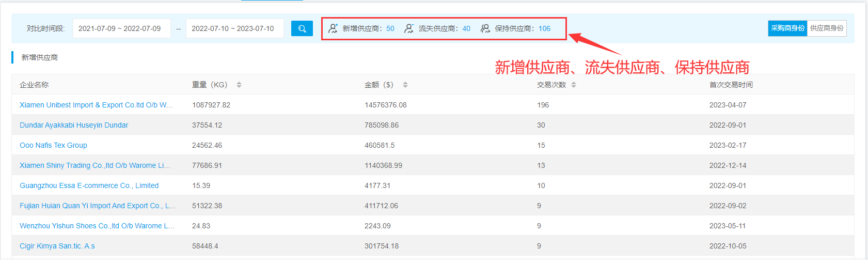
Task: Open Ooo Nafis Tex Group link
Action: coord(53,145)
